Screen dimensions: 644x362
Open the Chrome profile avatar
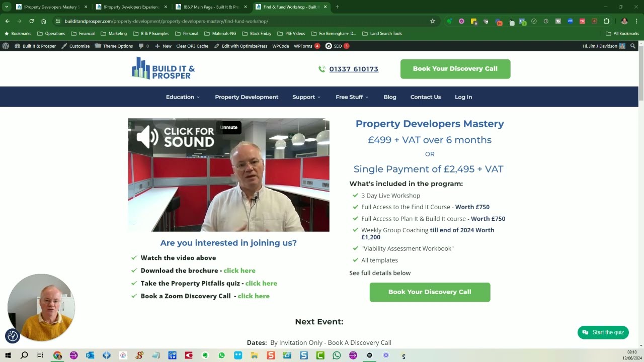pyautogui.click(x=624, y=21)
